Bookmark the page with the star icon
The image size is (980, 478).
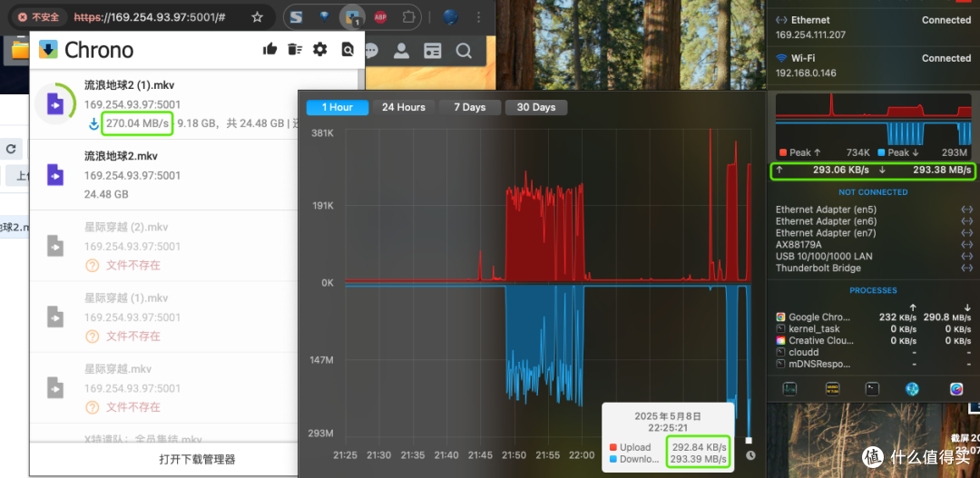point(257,17)
